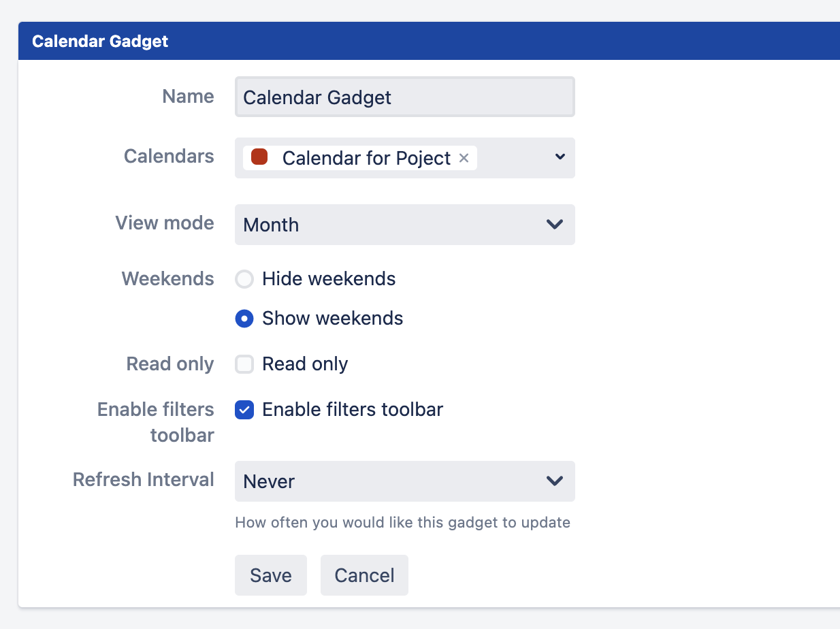Click the Calendar Gadget blue header title
This screenshot has width=840, height=629.
100,41
